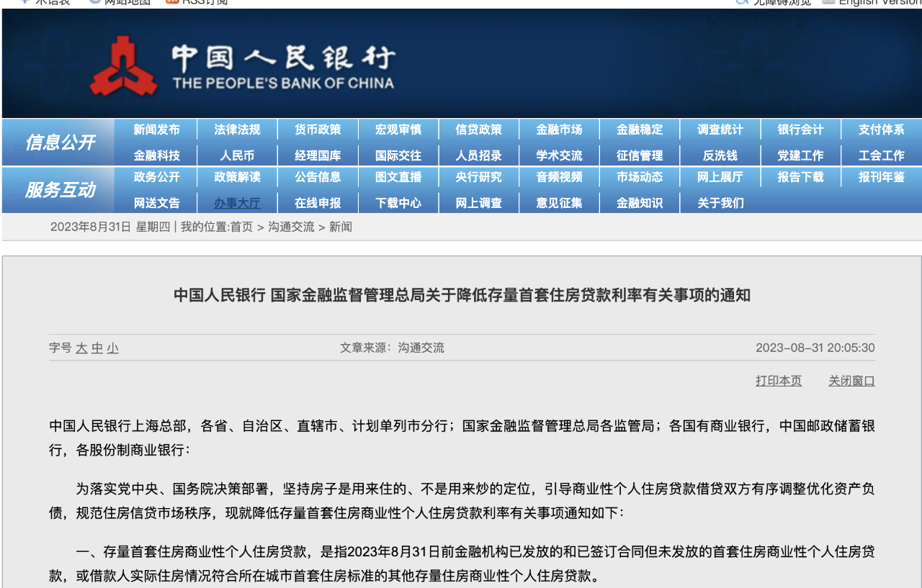Navigate to 政策解读 section
This screenshot has width=922, height=588.
(x=237, y=177)
